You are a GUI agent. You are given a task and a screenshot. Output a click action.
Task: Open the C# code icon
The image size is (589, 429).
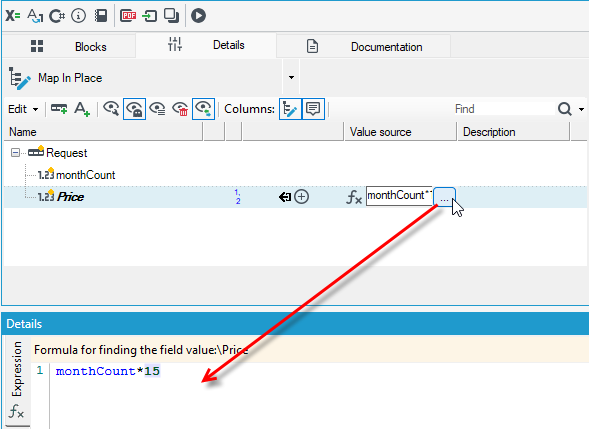point(57,16)
